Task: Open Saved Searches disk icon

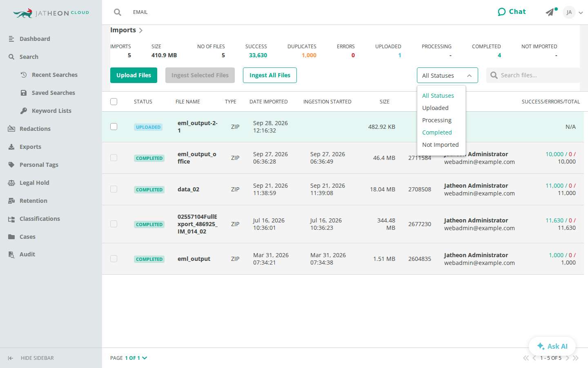Action: 24,93
